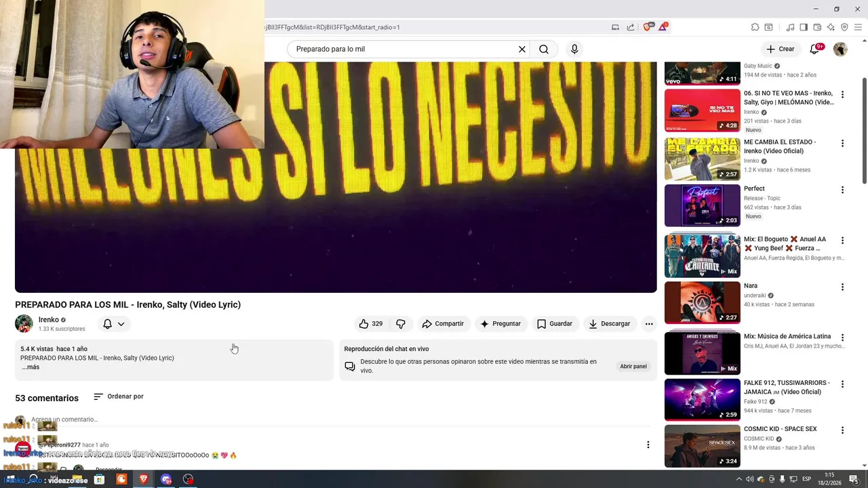Open OBS Studio from the taskbar
868x488 pixels.
tap(188, 479)
